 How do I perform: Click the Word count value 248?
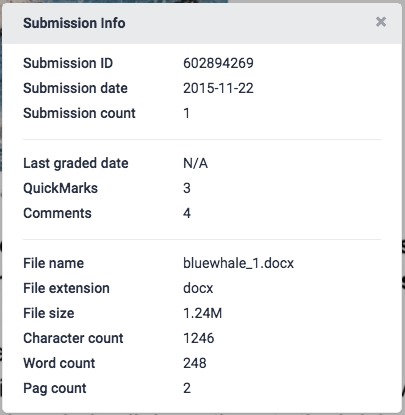click(195, 363)
